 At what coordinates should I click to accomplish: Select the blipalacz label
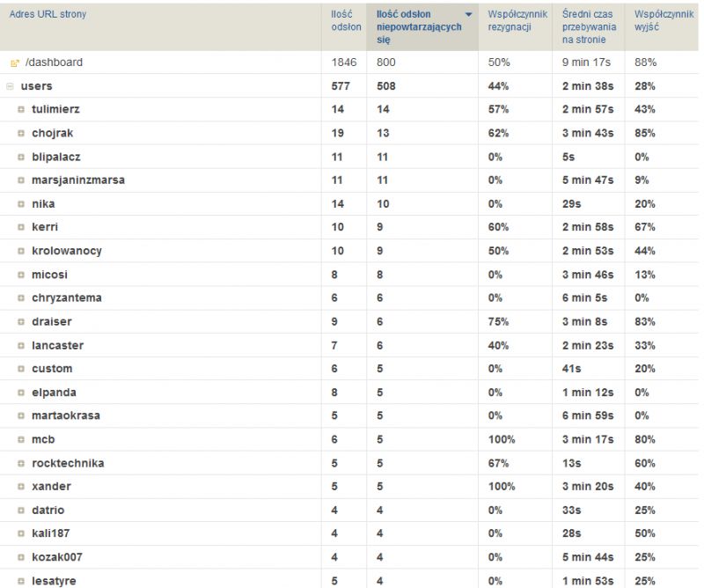pos(56,158)
